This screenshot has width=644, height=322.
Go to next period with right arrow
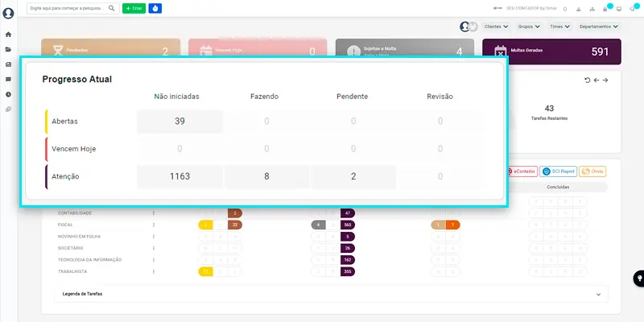pos(605,80)
